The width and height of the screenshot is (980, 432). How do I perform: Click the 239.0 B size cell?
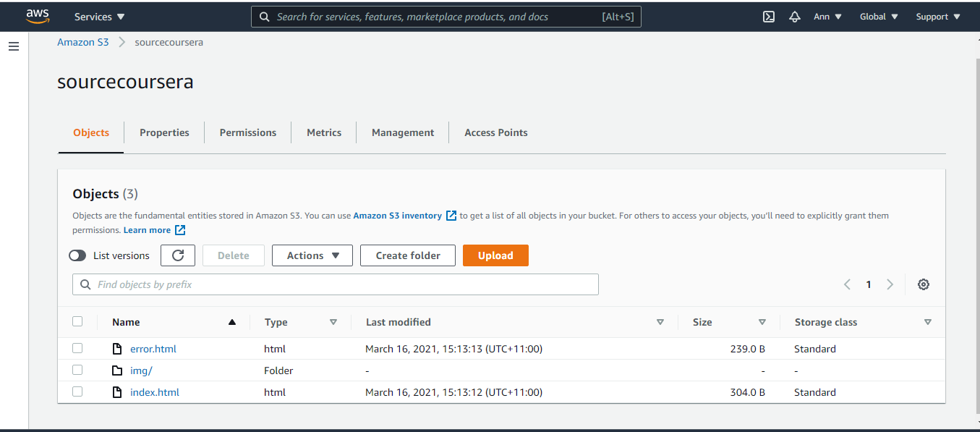pos(748,349)
